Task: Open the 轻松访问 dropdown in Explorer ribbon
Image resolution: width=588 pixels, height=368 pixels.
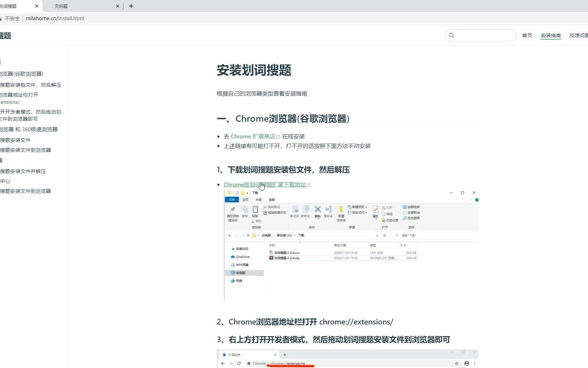Action: point(357,213)
